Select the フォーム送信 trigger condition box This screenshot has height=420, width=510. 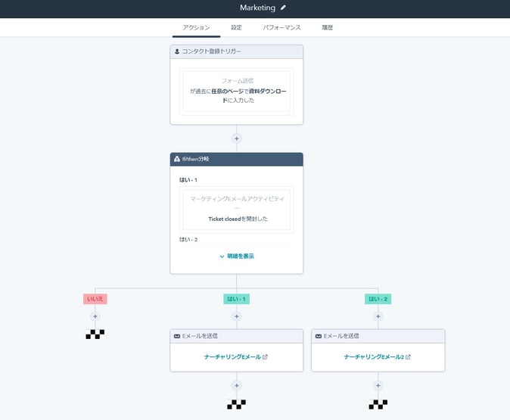[236, 92]
